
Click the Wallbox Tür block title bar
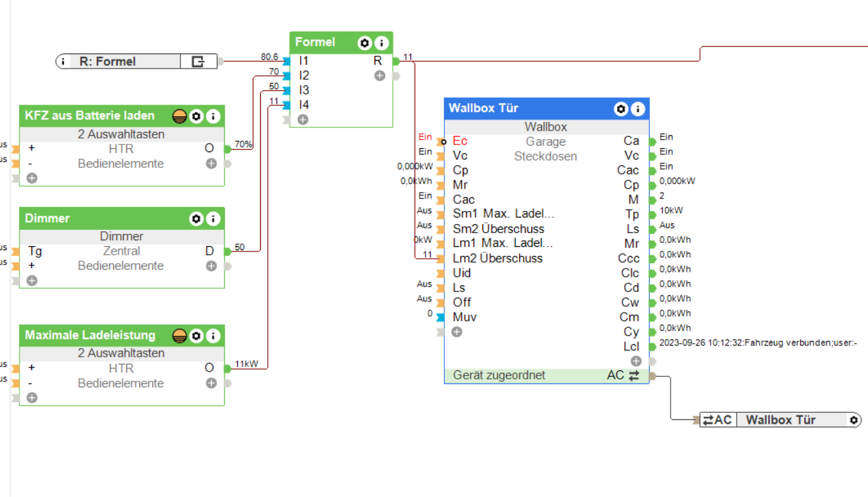(546, 108)
